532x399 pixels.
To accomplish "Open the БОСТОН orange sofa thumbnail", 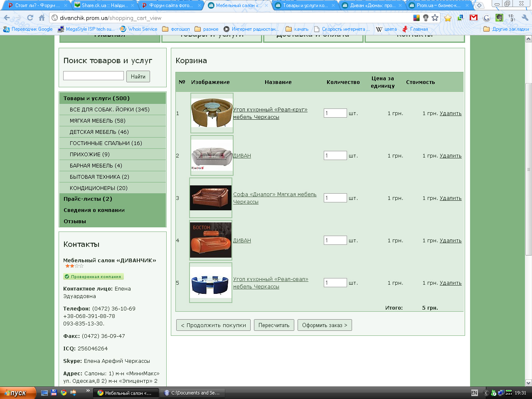I will coord(211,240).
